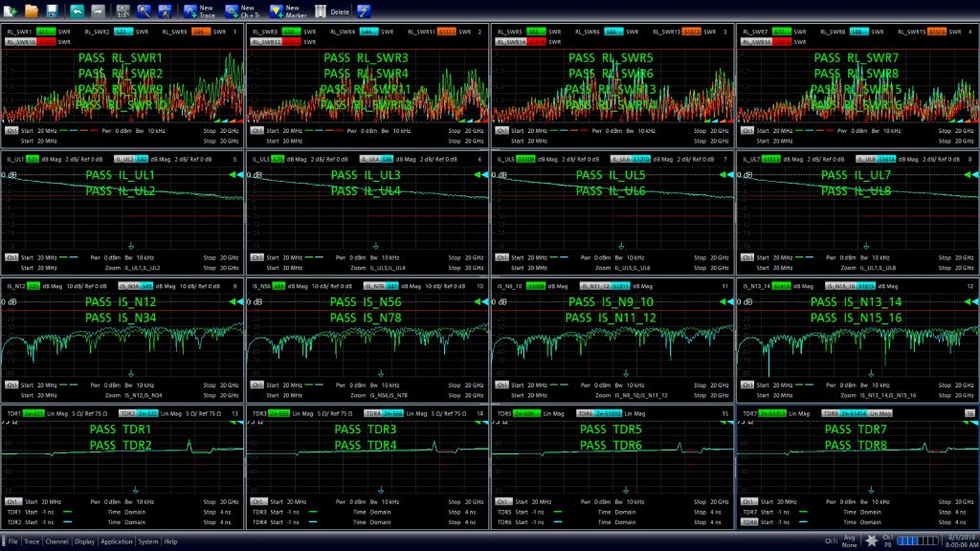Screen dimensions: 980x551
Task: Click the calibration lightning bolt icon
Action: [x=365, y=12]
